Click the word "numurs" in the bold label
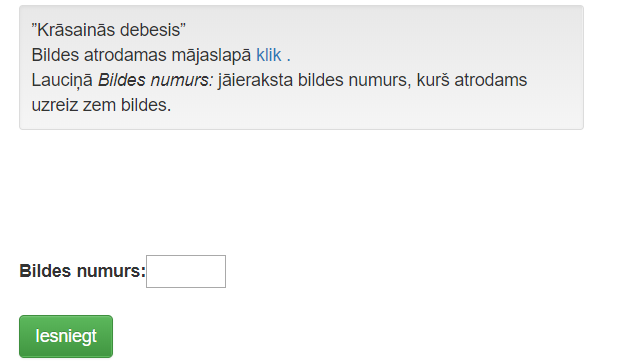The height and width of the screenshot is (361, 620). point(111,271)
